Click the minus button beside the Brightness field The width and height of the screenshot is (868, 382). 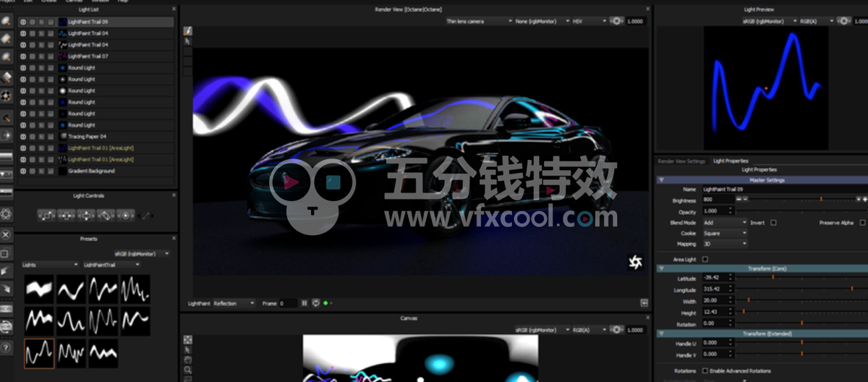tap(739, 198)
